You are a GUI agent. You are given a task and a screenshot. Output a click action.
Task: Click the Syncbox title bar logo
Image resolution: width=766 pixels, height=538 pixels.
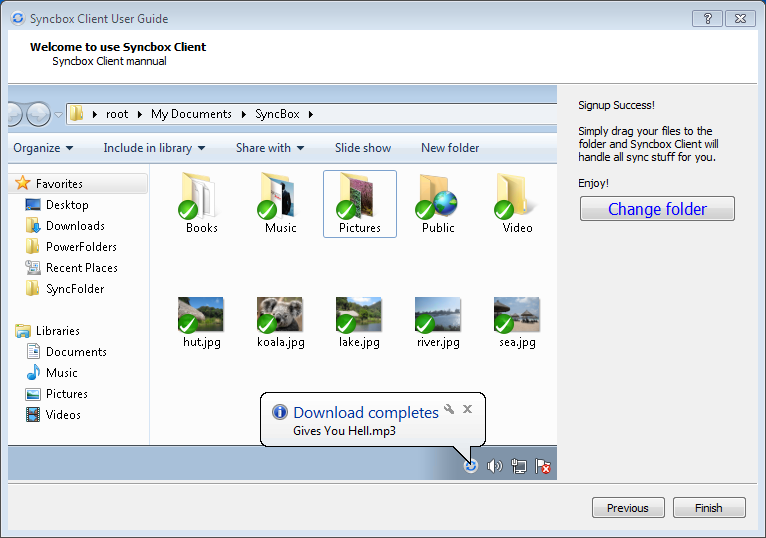pos(18,18)
